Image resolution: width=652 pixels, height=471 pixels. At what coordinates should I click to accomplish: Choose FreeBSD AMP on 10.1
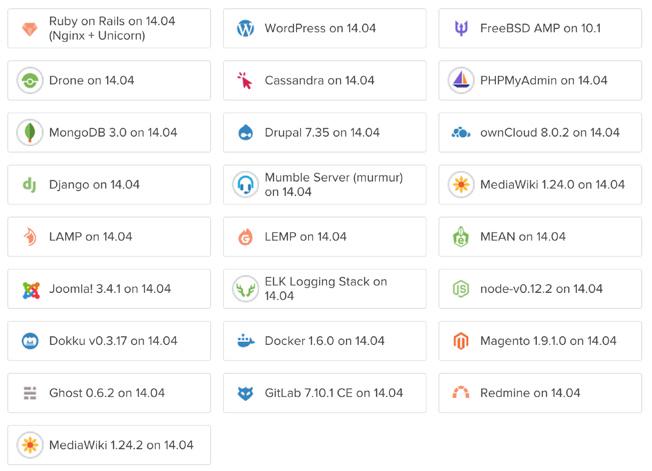click(x=540, y=28)
